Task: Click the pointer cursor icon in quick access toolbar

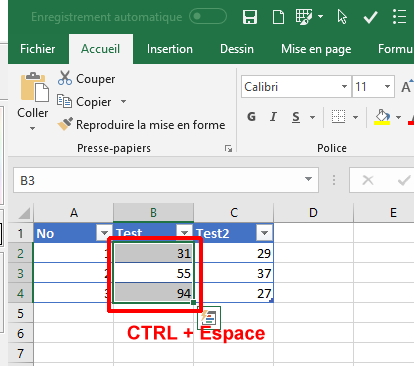Action: click(342, 17)
